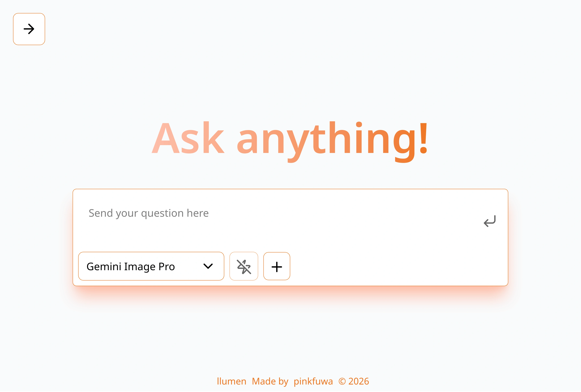Image resolution: width=581 pixels, height=392 pixels.
Task: Expand the collapsed sidebar panel
Action: 29,29
